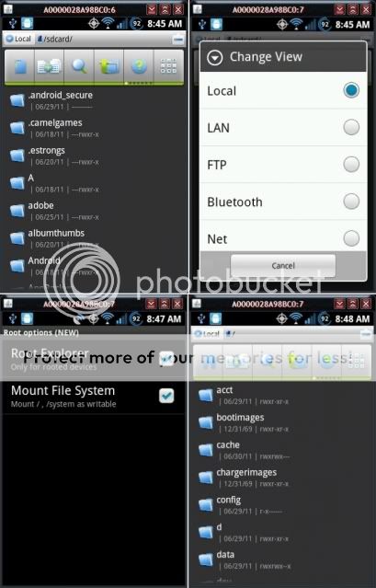Image resolution: width=376 pixels, height=588 pixels.
Task: Collapse the toolbar with the minus button
Action: click(178, 39)
